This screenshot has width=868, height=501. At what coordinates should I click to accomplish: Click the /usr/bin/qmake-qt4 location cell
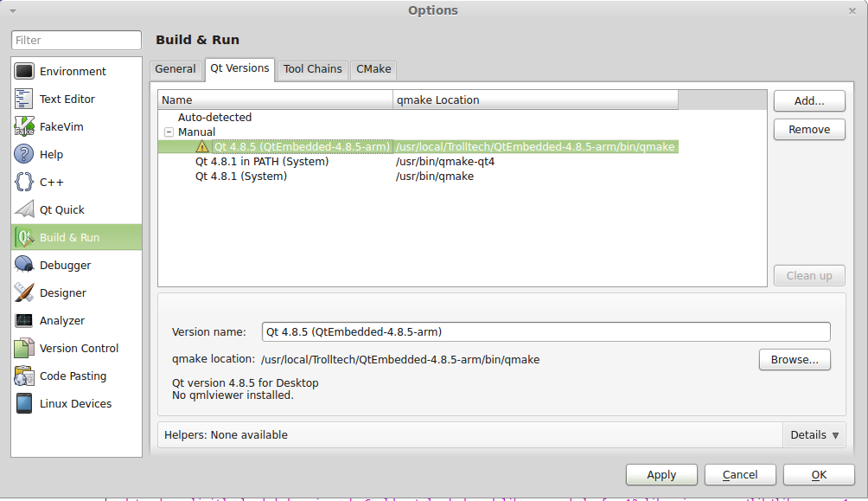[445, 161]
